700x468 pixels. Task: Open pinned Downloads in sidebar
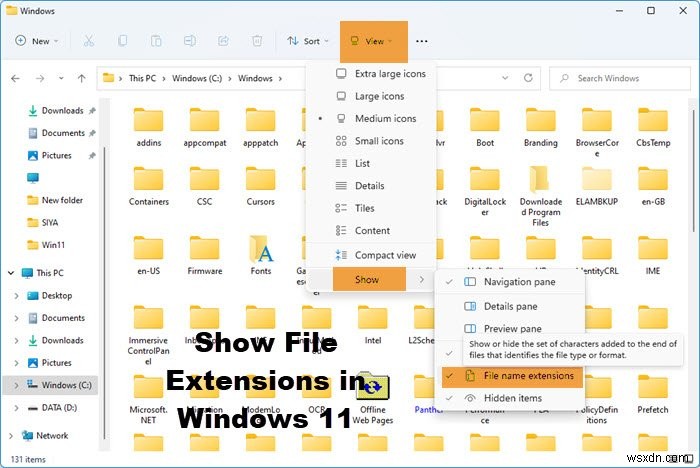coord(62,110)
